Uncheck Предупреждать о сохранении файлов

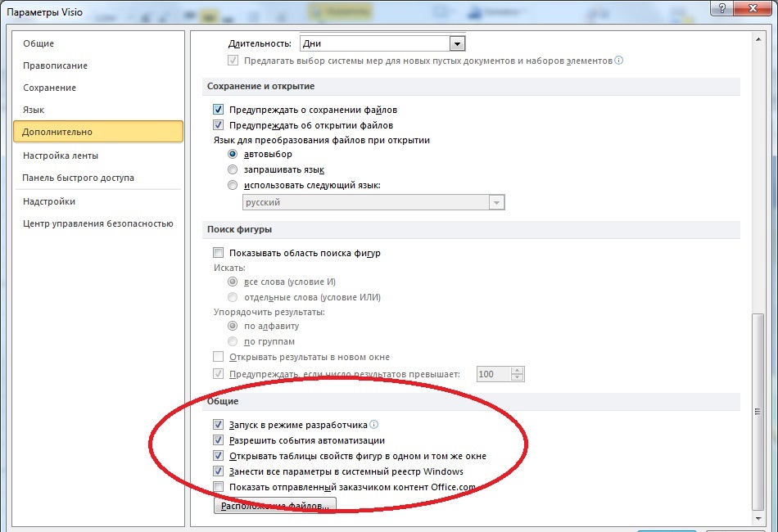coord(218,110)
